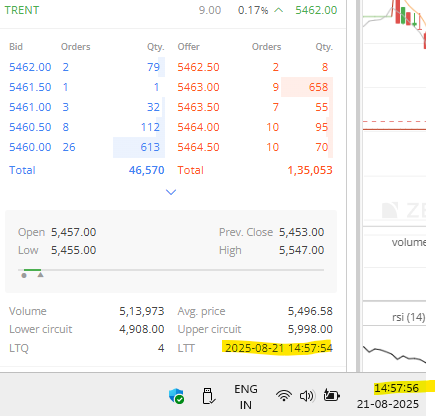Viewport: 436px width, 416px height.
Task: Select the bid price 5460.50
Action: [x=30, y=127]
